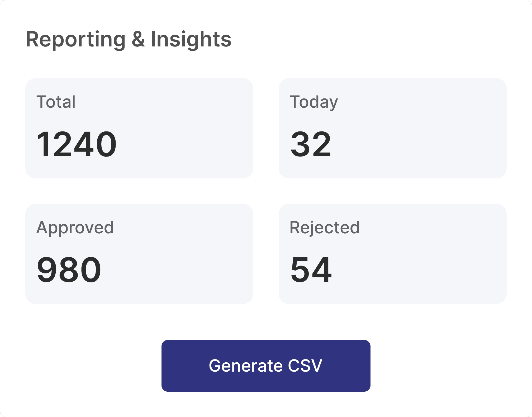532x417 pixels.
Task: Click the 54 rejected count
Action: tap(311, 270)
